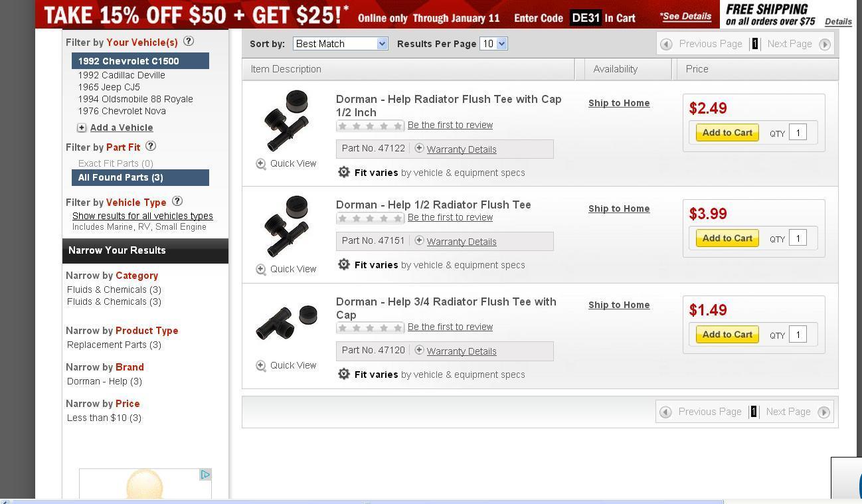Viewport: 862px width, 504px height.
Task: Click the bottom Next Page arrow icon
Action: 823,412
